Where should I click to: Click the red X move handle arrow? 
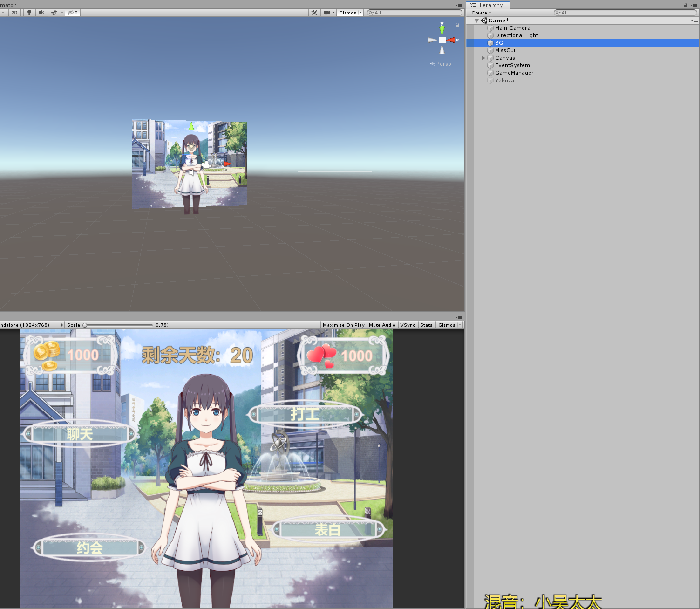(x=227, y=164)
